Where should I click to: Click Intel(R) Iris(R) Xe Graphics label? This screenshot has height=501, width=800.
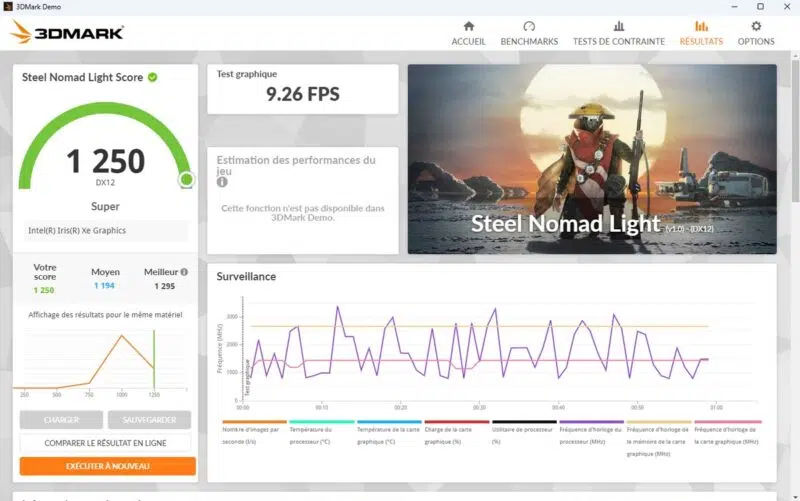[x=77, y=231]
